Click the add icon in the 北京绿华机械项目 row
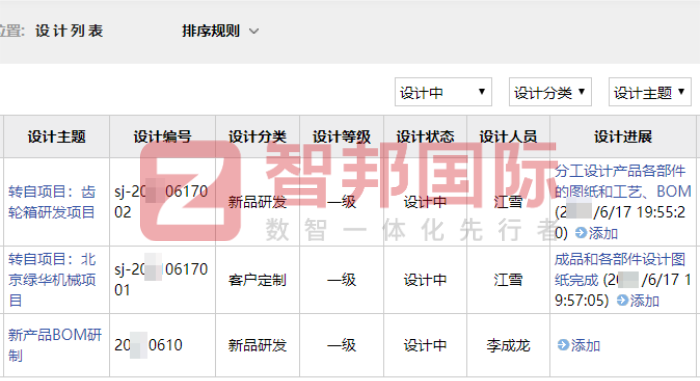Screen dimensions: 700x381 623,300
